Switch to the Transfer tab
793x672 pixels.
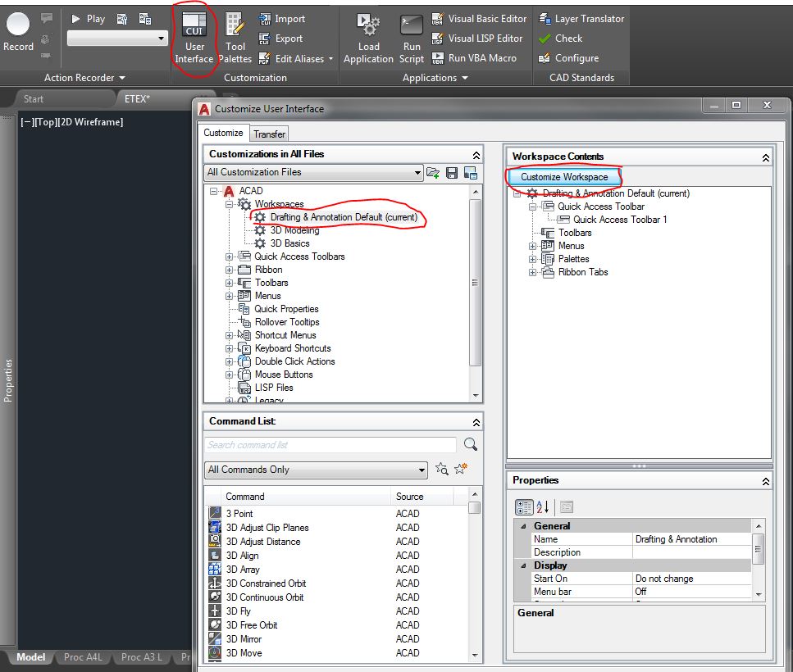pos(269,134)
